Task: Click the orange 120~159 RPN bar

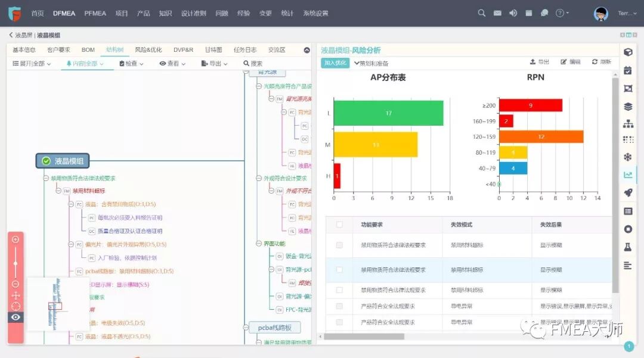Action: [x=541, y=136]
